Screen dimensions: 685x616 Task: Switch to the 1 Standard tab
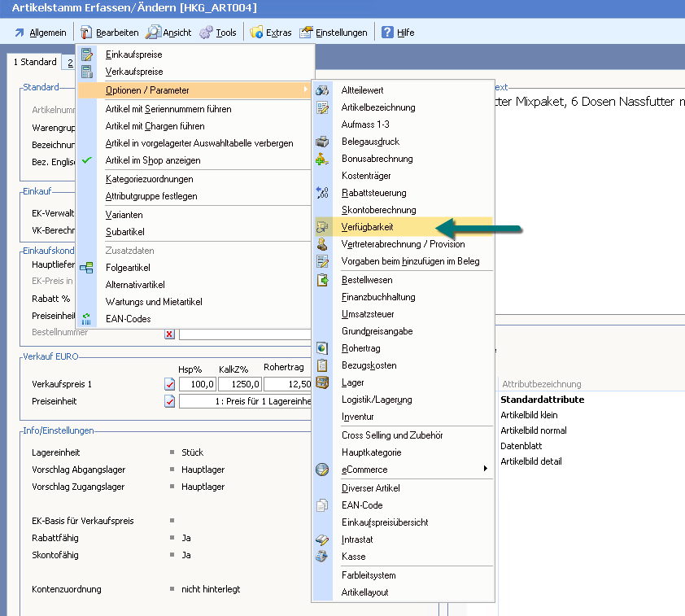pyautogui.click(x=35, y=62)
